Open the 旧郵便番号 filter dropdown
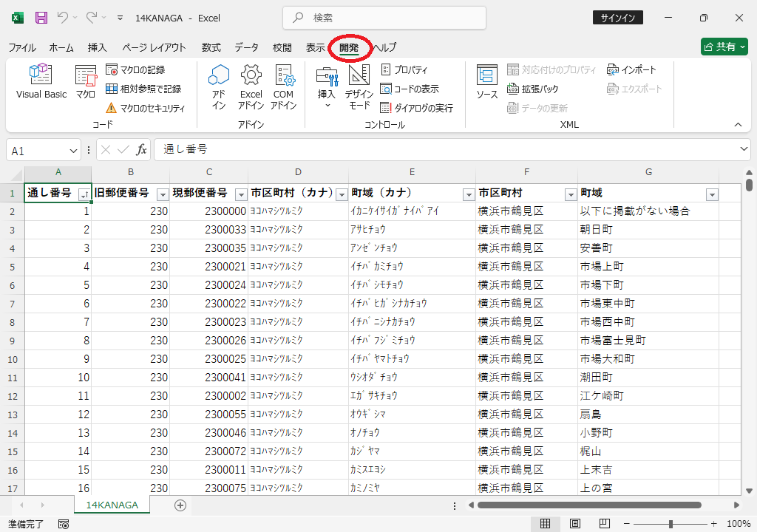This screenshot has height=532, width=757. (x=163, y=194)
